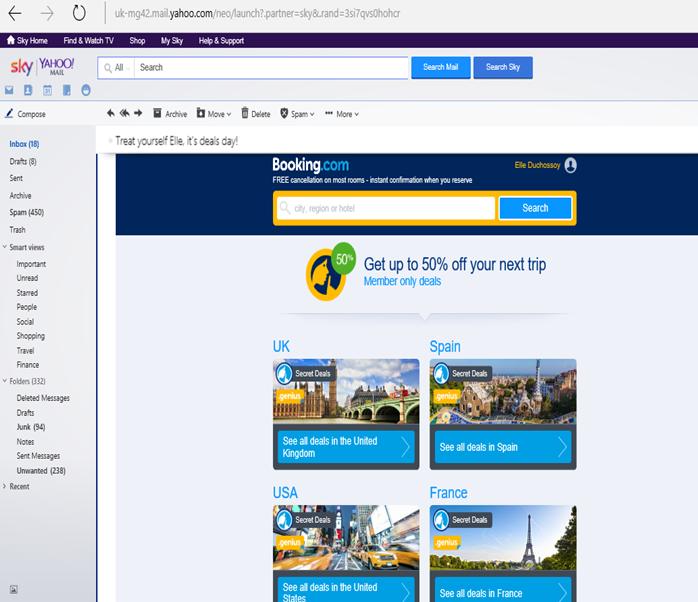The height and width of the screenshot is (602, 698).
Task: Click the UK London deal thumbnail
Action: (x=346, y=391)
